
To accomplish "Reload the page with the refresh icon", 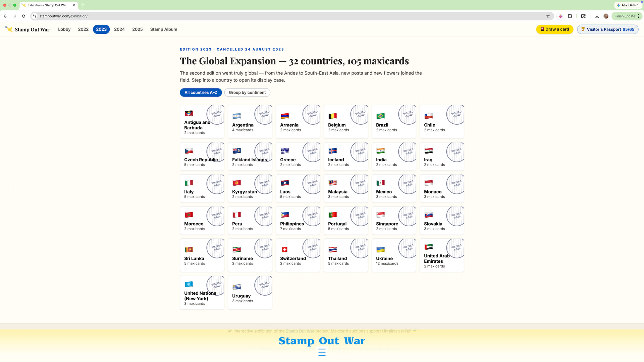I will pos(23,16).
